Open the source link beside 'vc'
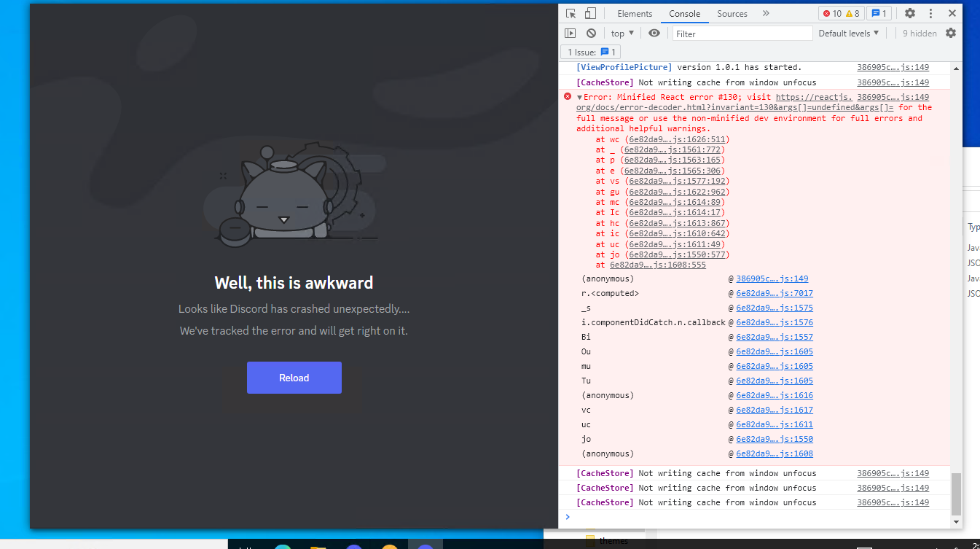 (775, 410)
